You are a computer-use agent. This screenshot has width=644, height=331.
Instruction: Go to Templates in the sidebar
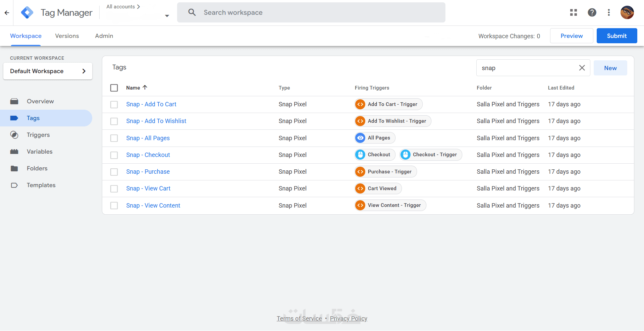[41, 185]
